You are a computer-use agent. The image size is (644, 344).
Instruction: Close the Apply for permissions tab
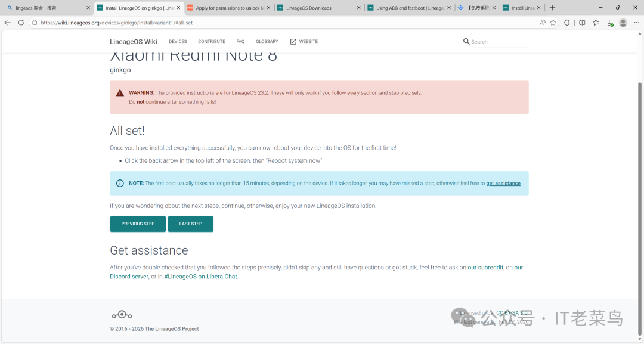click(x=268, y=7)
